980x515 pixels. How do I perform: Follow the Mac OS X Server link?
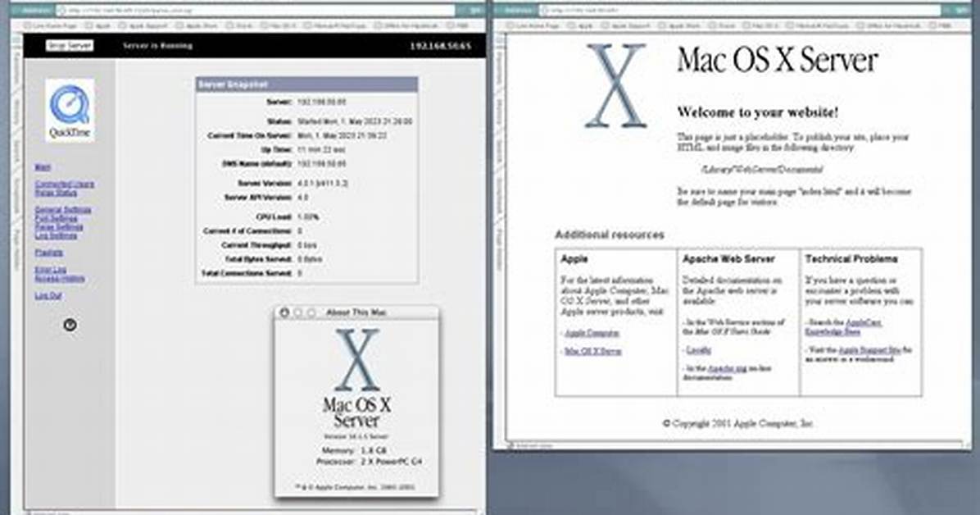point(593,351)
